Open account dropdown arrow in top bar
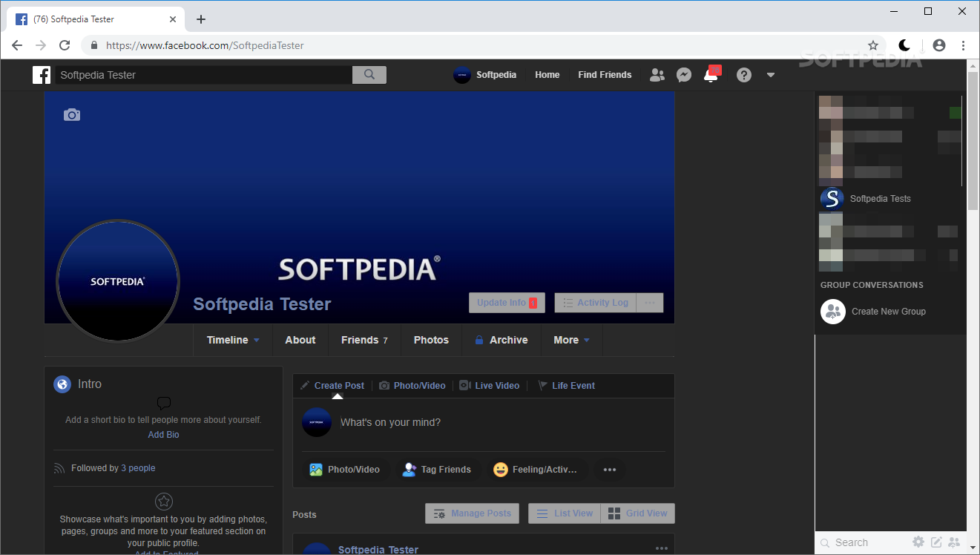The image size is (980, 555). (x=771, y=75)
